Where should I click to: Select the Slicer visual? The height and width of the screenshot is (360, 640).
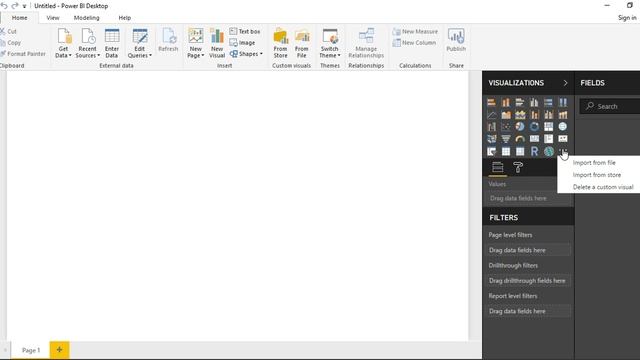tap(491, 151)
